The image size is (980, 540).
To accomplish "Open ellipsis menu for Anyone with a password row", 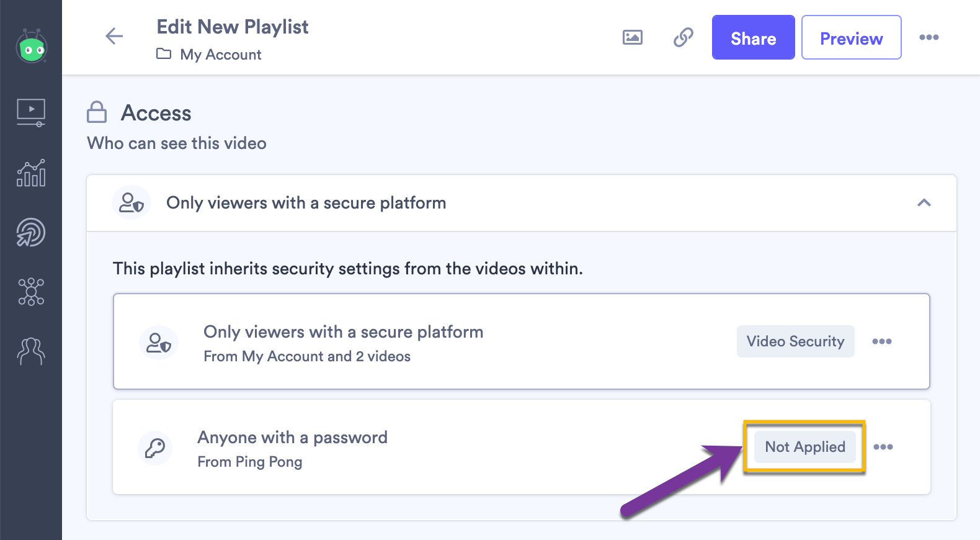I will (883, 447).
